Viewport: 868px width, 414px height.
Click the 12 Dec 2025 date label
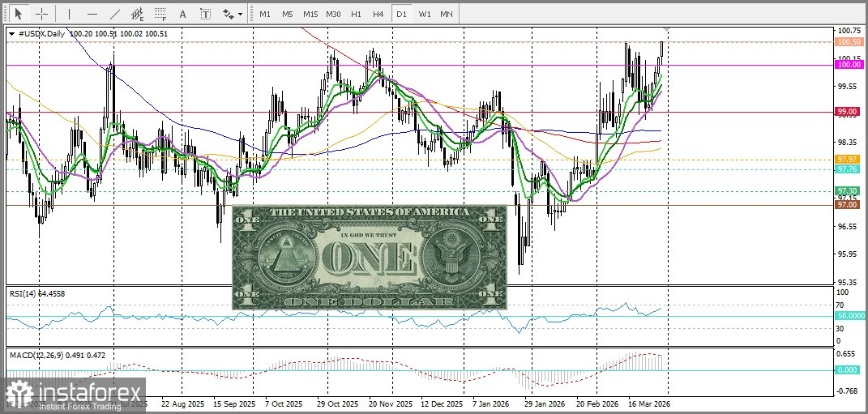[x=443, y=404]
